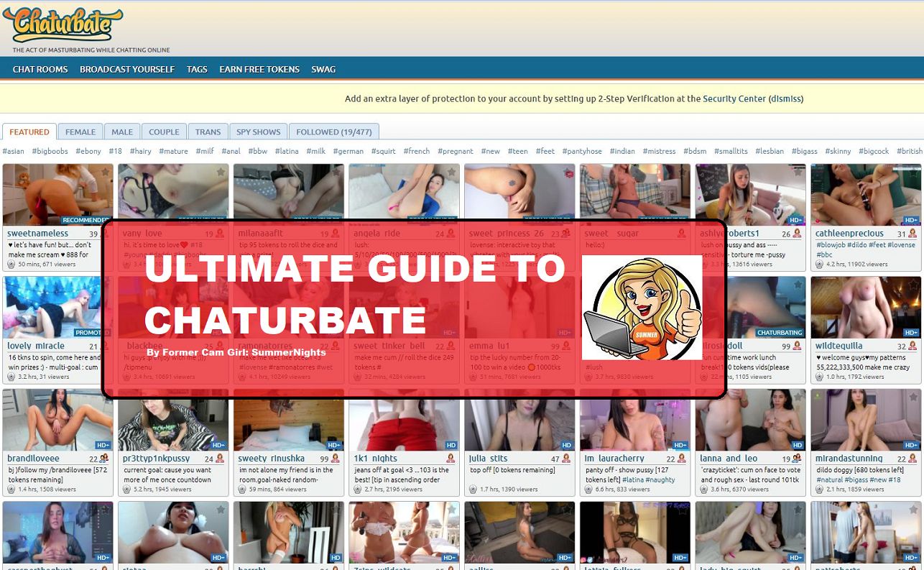Filter by the #asian tag
The width and height of the screenshot is (924, 570).
pyautogui.click(x=14, y=152)
